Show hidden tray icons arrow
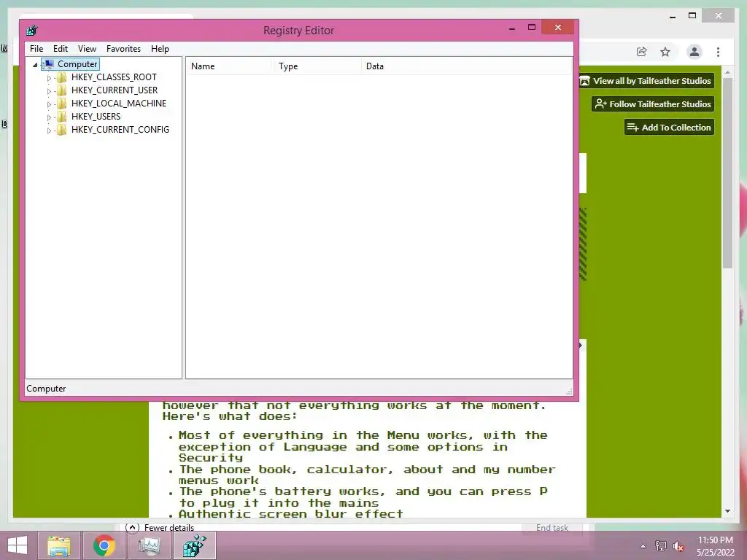This screenshot has width=747, height=560. click(643, 546)
